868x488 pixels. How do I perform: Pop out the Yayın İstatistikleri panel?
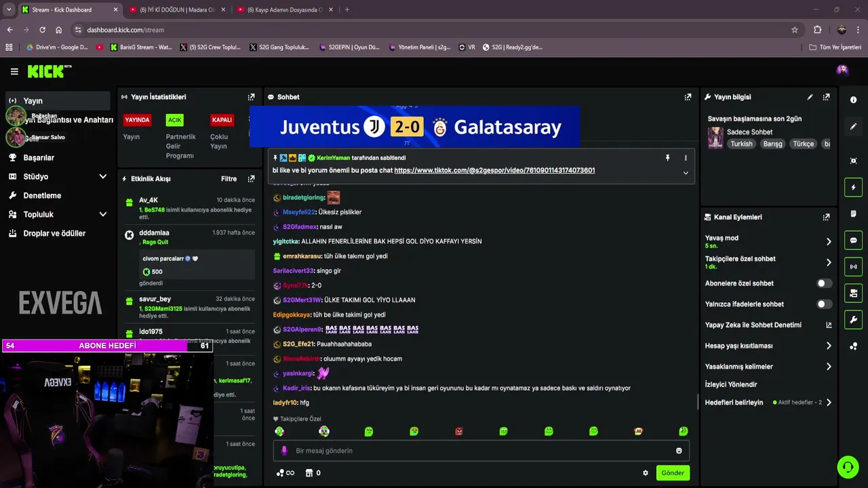tap(252, 97)
